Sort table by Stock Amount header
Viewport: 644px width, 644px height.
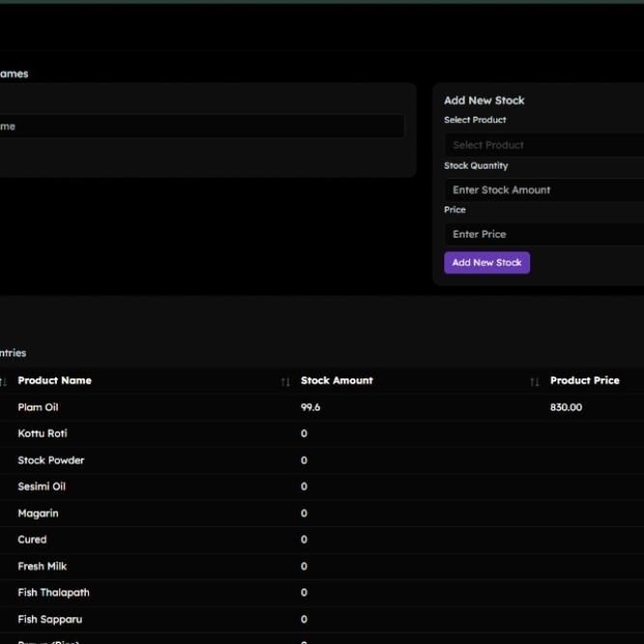[337, 380]
